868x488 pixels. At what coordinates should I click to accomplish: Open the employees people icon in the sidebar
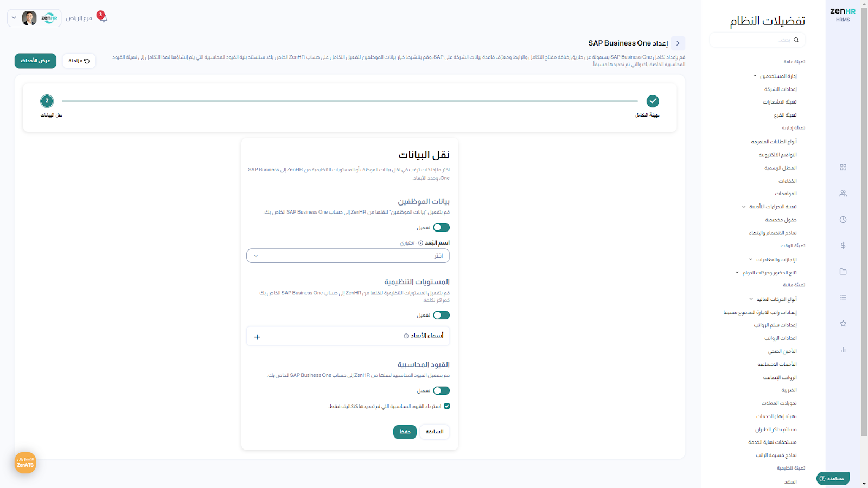coord(843,194)
